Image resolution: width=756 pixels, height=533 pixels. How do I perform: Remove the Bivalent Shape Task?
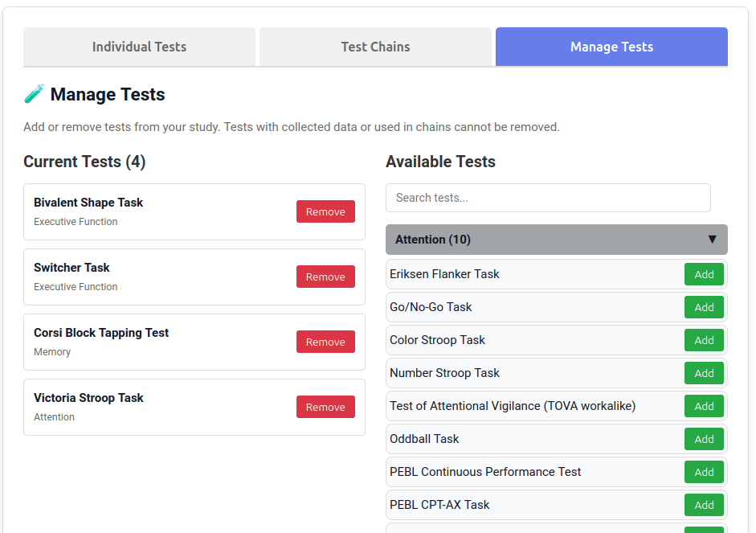tap(325, 211)
